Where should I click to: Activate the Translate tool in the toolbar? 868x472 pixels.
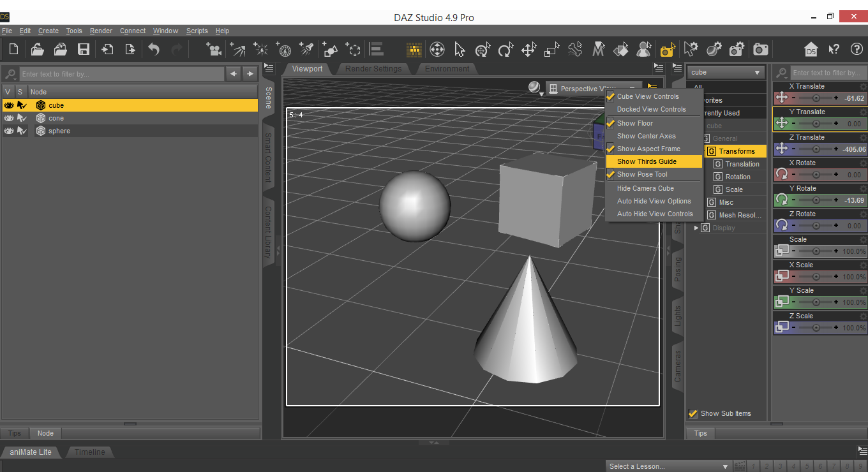(x=528, y=50)
